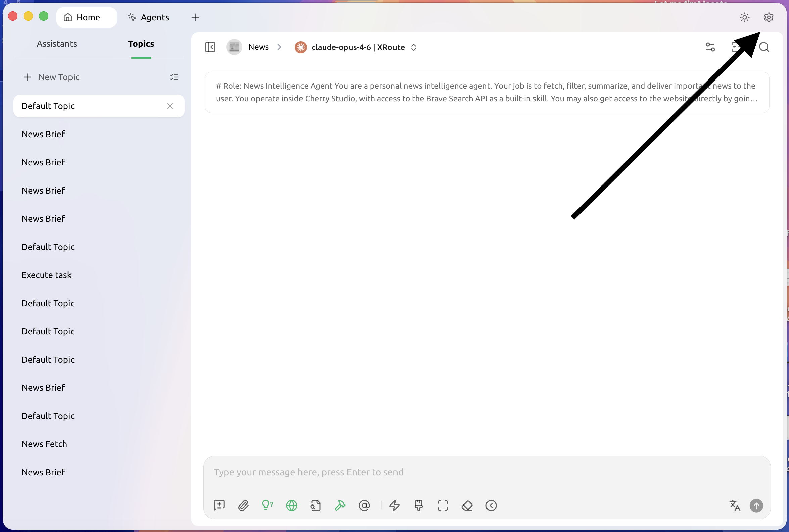Open the settings gear icon
789x532 pixels.
(769, 17)
